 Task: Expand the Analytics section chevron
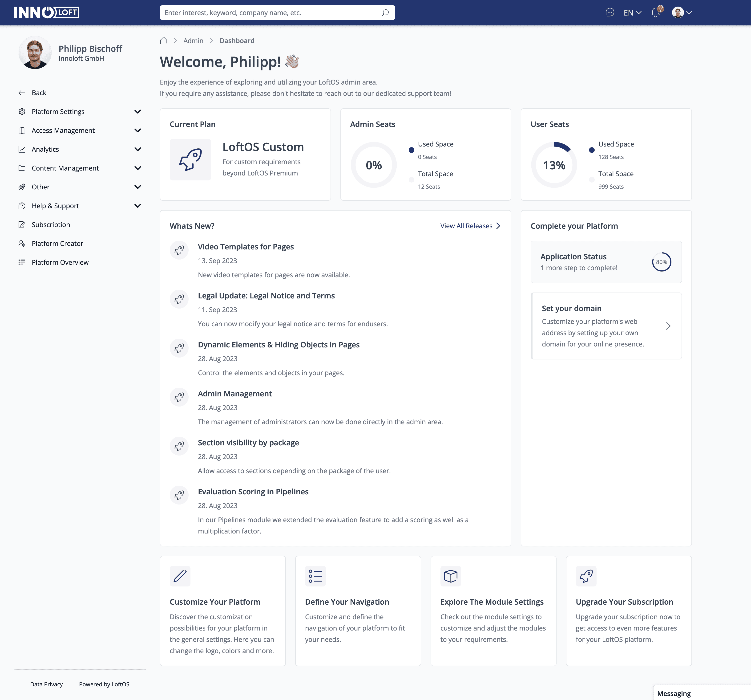[137, 149]
